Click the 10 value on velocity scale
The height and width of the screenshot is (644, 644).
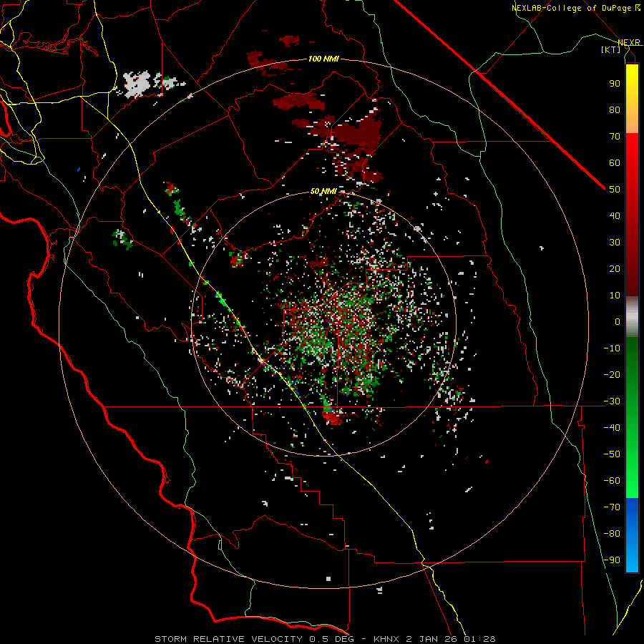coord(615,296)
